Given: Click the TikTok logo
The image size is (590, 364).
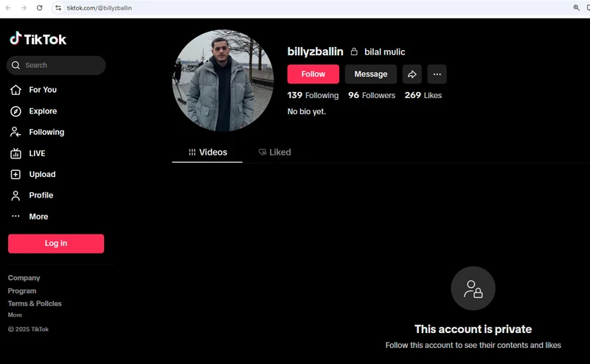Looking at the screenshot, I should click(x=38, y=39).
